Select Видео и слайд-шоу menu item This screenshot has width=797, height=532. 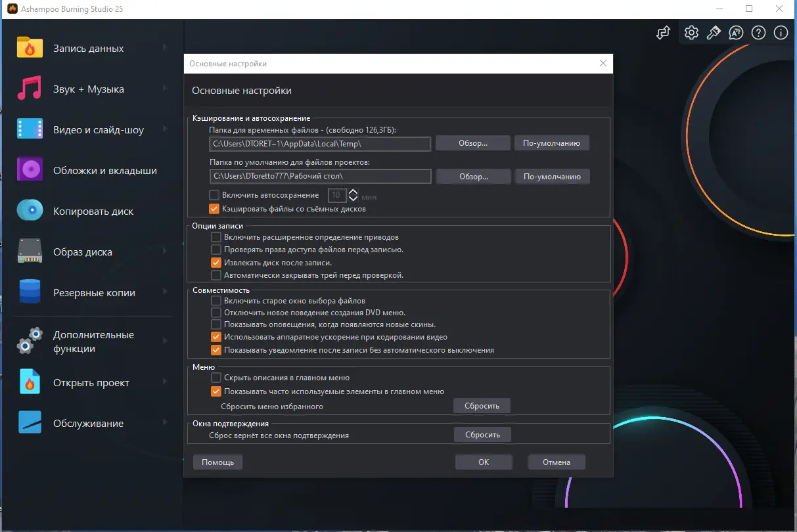point(92,129)
